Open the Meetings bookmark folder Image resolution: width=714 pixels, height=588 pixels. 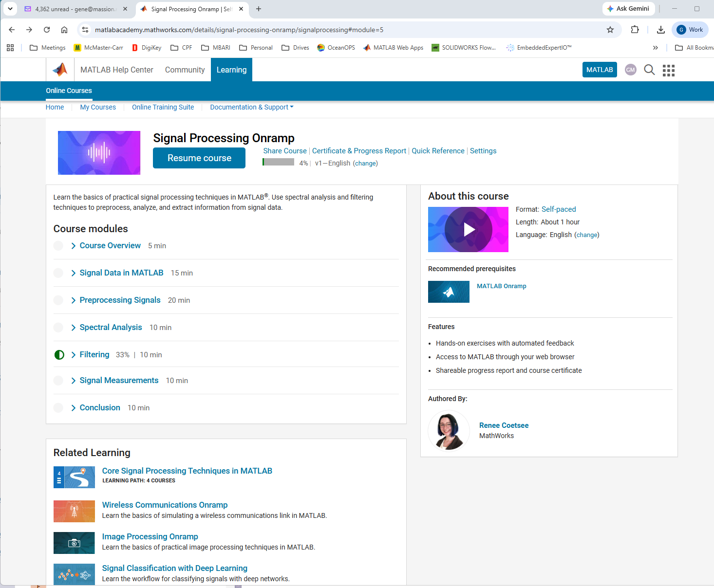[48, 48]
